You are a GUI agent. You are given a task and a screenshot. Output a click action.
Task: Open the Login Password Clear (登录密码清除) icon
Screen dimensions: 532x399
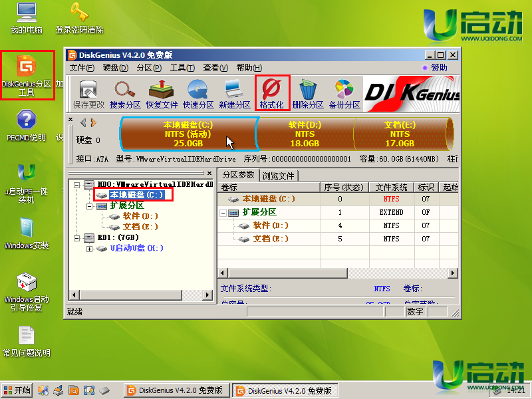[79, 19]
